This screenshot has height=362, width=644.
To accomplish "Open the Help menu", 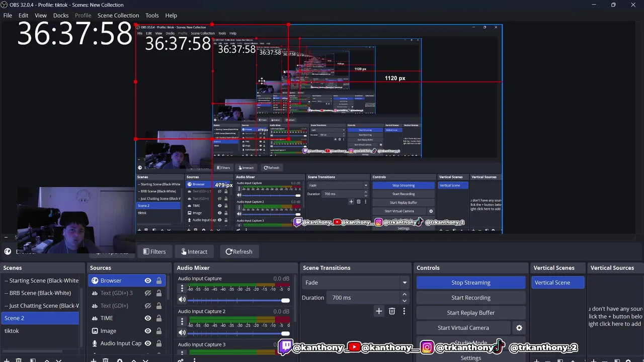I will (x=171, y=15).
